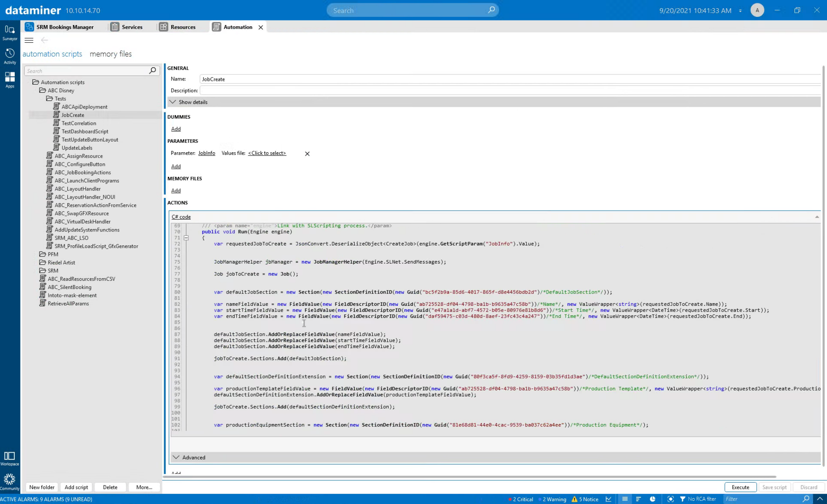Click the alarm filter magnifier icon in status bar

(806, 499)
